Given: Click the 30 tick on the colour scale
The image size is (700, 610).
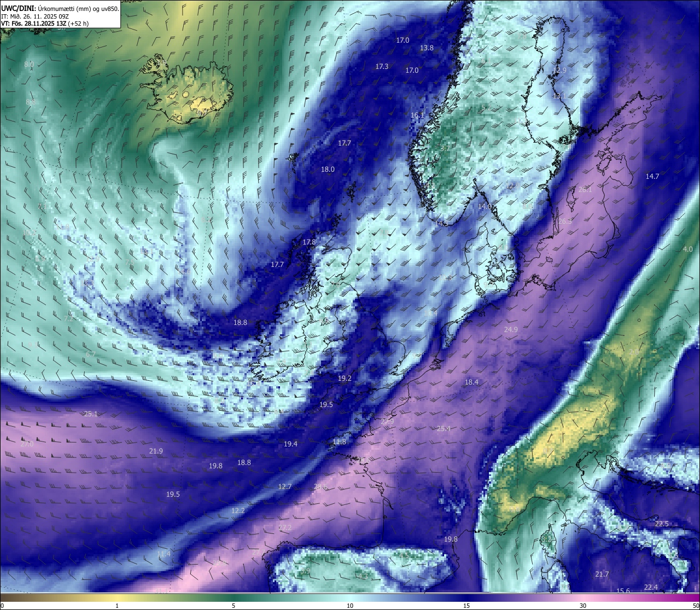Looking at the screenshot, I should [x=583, y=606].
